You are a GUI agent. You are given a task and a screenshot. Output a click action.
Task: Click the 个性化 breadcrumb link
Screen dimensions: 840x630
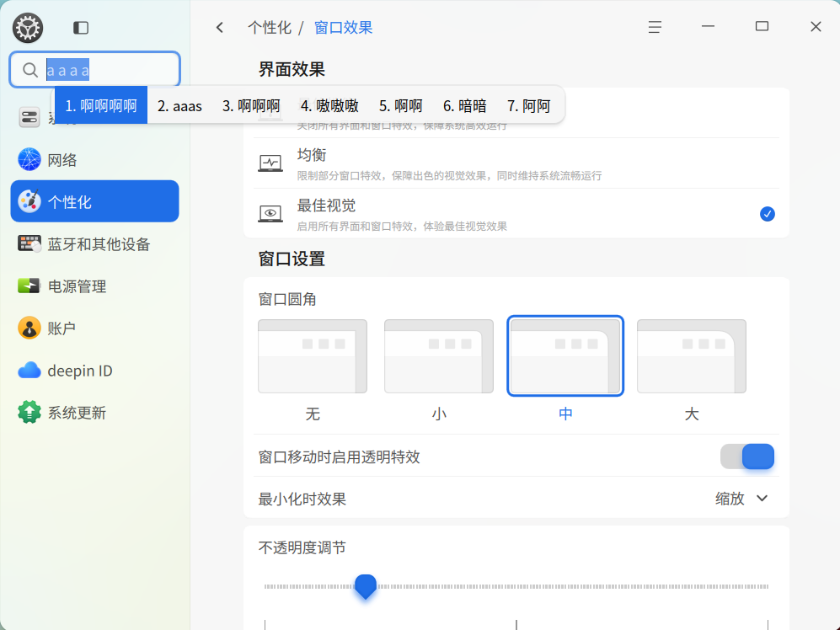tap(270, 27)
